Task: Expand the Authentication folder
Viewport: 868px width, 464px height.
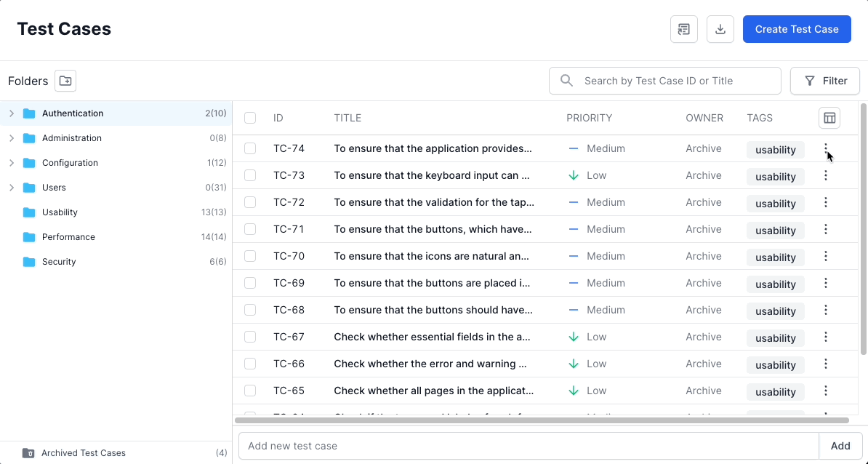Action: pos(12,113)
